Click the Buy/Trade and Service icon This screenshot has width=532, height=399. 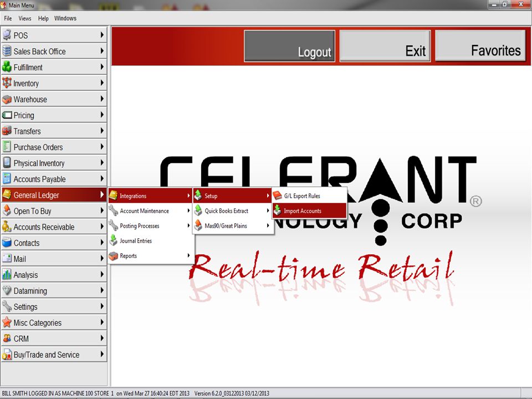(7, 355)
